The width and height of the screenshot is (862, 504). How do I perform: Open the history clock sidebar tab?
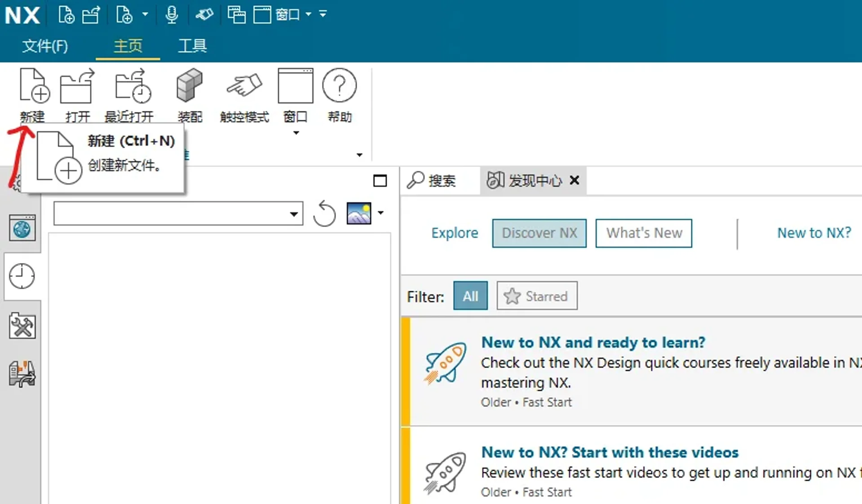tap(22, 276)
